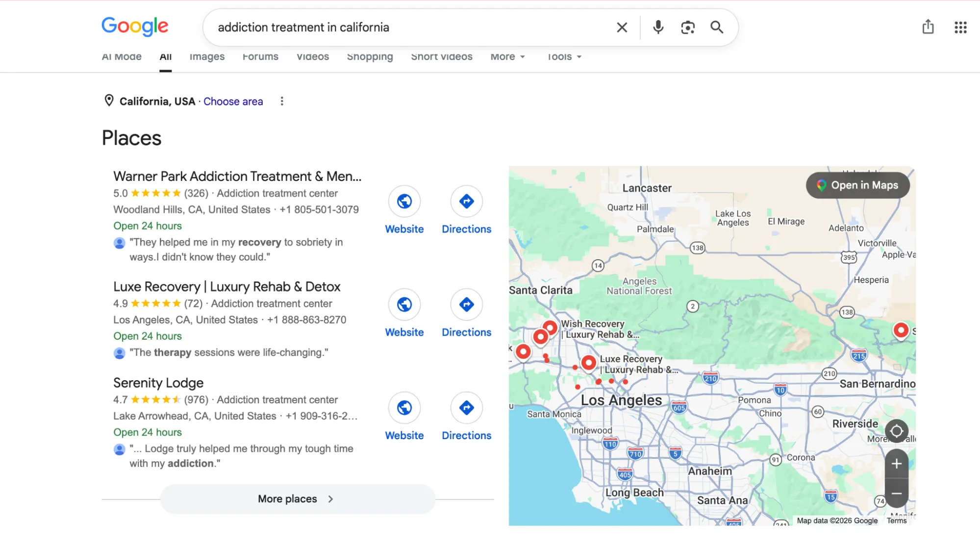Click the share icon at top right
Screen dimensions: 980x544
(x=928, y=27)
